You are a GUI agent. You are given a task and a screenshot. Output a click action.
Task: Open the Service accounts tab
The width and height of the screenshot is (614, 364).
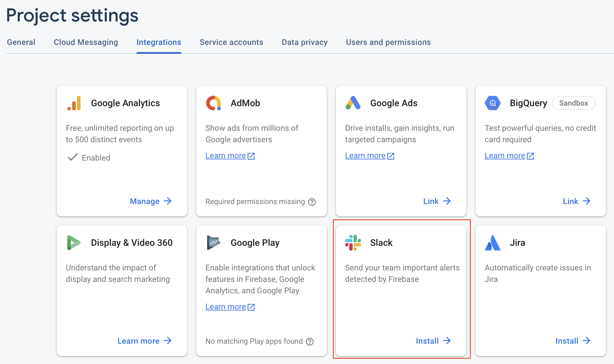point(231,42)
